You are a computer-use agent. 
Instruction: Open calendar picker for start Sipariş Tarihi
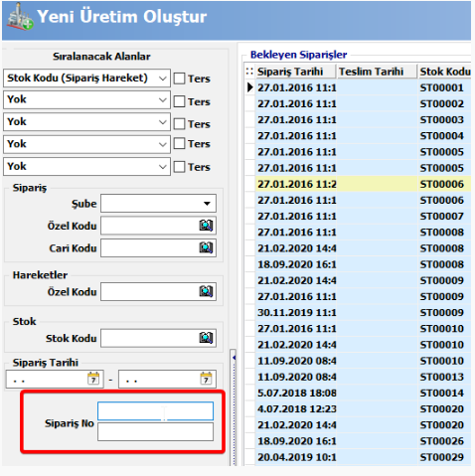point(93,379)
